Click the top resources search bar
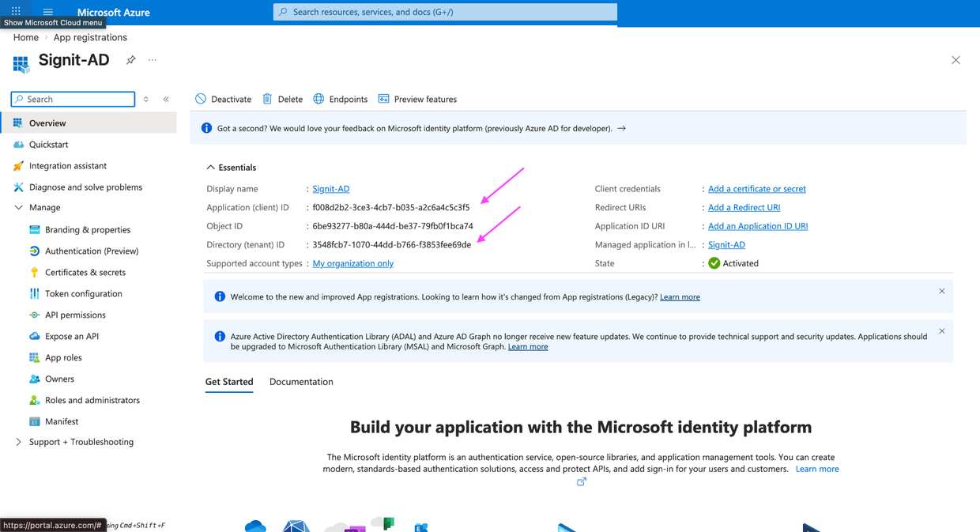980x532 pixels. [445, 12]
